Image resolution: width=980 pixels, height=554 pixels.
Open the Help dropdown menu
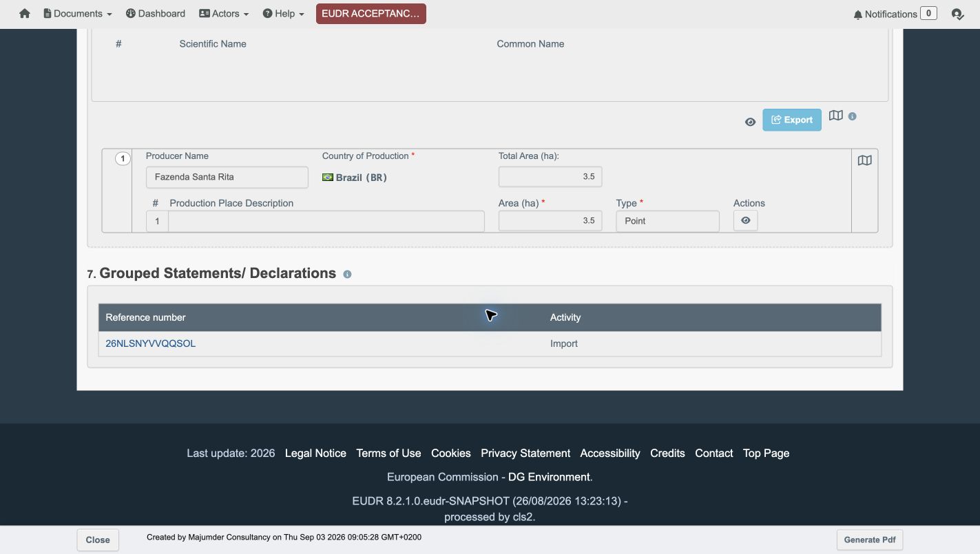[x=283, y=14]
